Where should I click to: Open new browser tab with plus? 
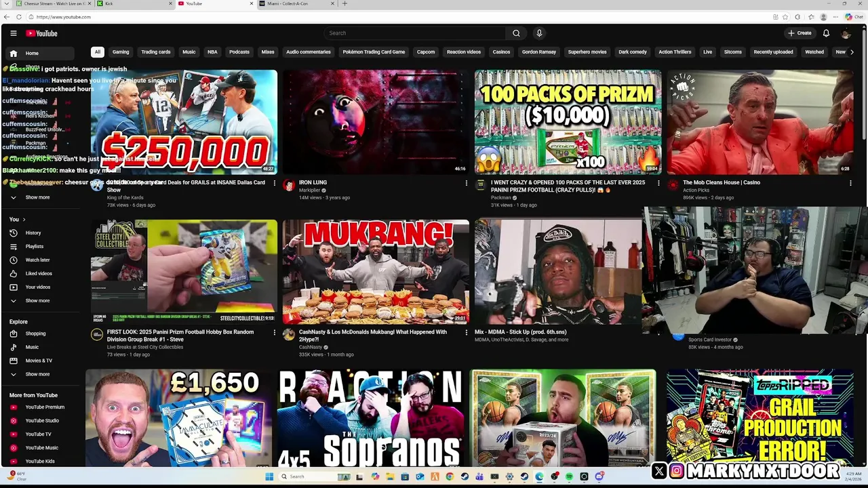(344, 3)
